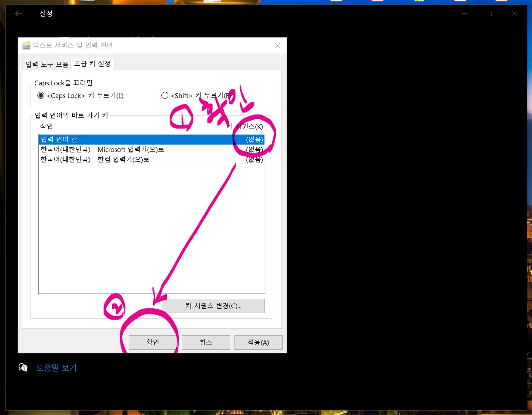Close the 텍스트 서비스 및 입력 언어 dialog
Viewport: 532px width, 415px height.
(x=278, y=45)
